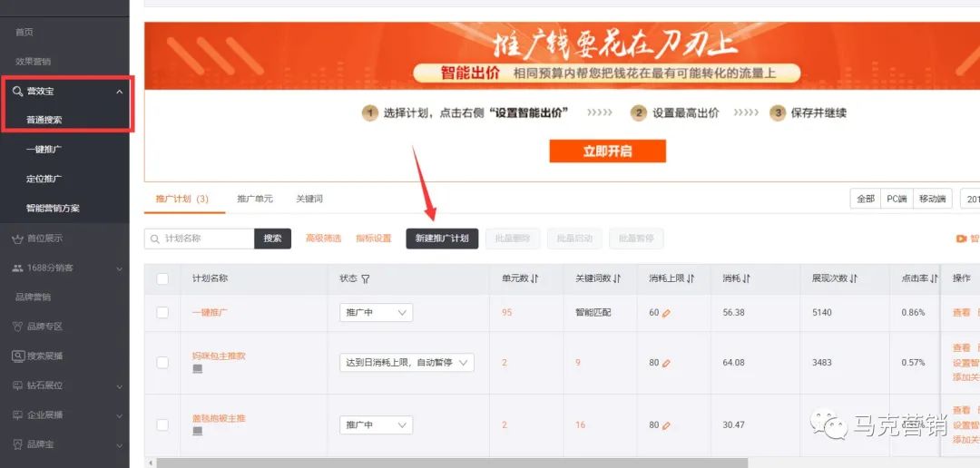Click 95 unit count in 一键推广 row

[x=506, y=312]
